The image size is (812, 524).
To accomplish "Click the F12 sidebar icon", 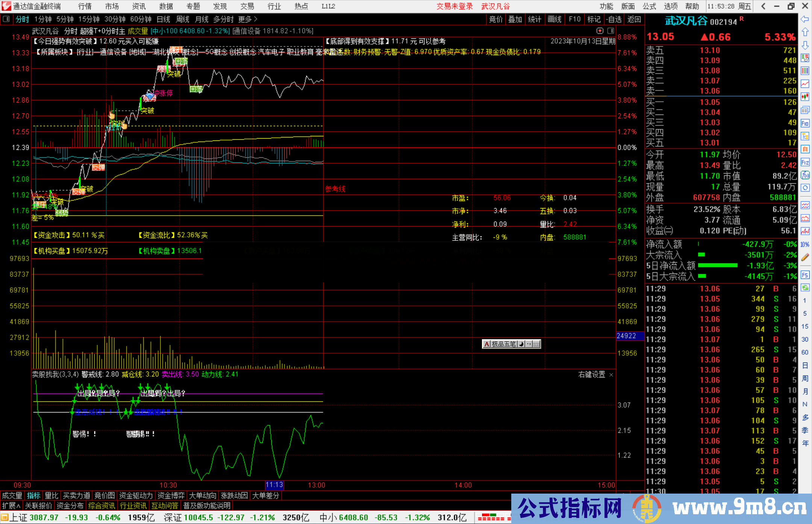I will point(805,162).
